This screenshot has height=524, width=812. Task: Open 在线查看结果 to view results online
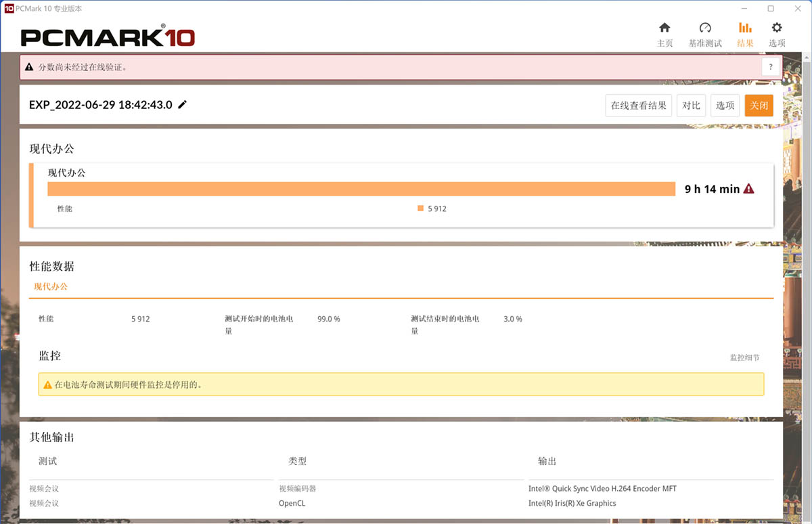637,105
